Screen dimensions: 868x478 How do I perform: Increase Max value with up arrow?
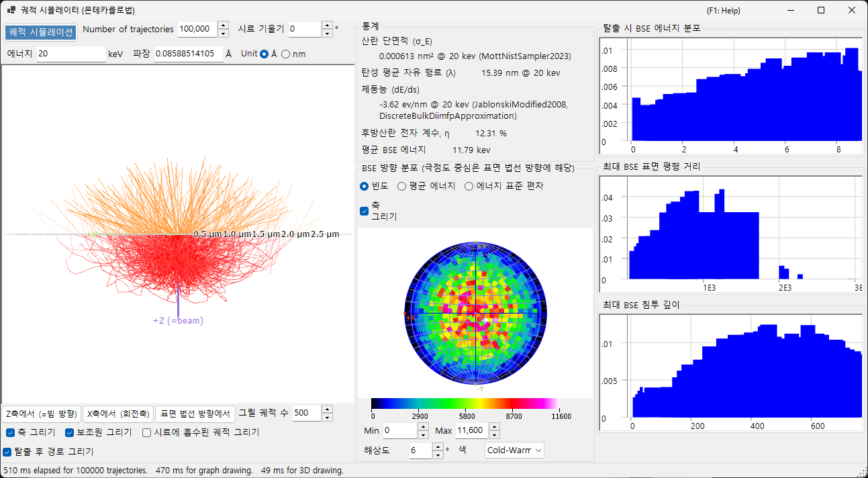coord(494,426)
